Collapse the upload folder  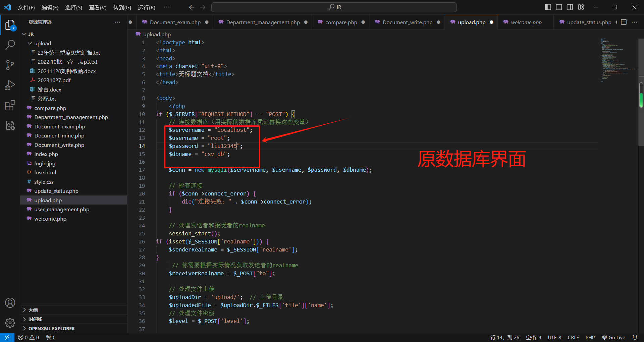pyautogui.click(x=30, y=43)
